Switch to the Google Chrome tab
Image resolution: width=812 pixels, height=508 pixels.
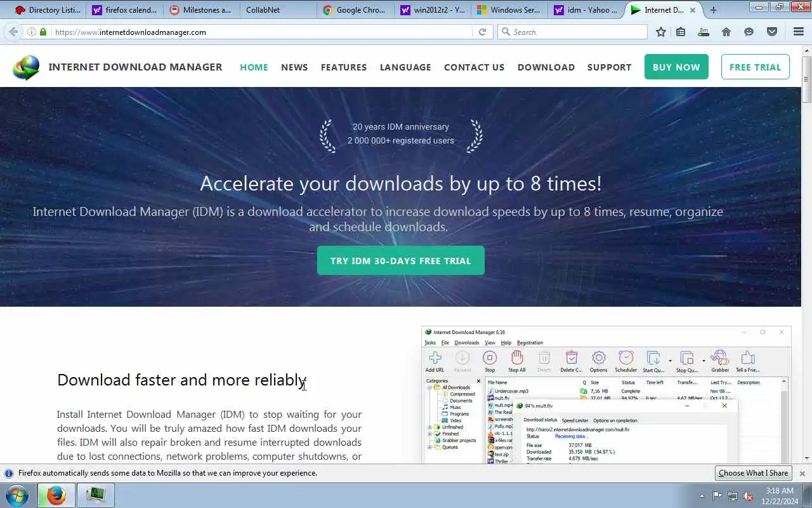pos(355,10)
